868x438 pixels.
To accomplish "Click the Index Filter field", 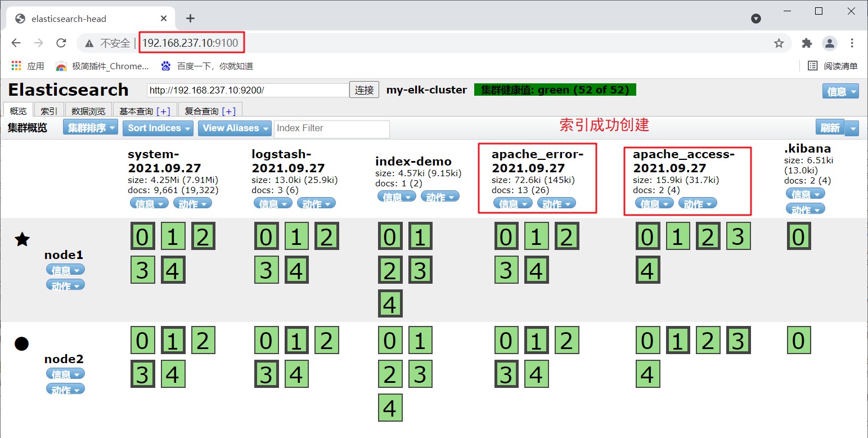I will coord(332,129).
